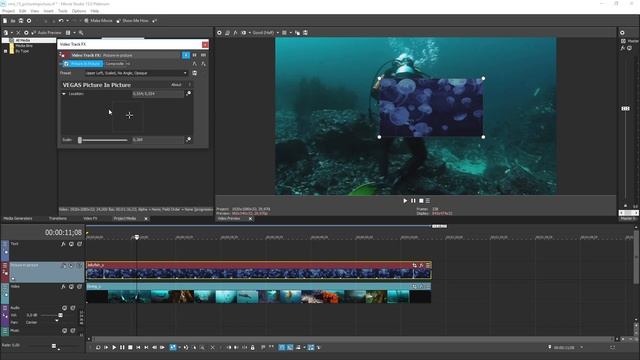Click the top-right picture-in-picture corner handle
Image resolution: width=640 pixels, height=360 pixels.
tap(483, 78)
